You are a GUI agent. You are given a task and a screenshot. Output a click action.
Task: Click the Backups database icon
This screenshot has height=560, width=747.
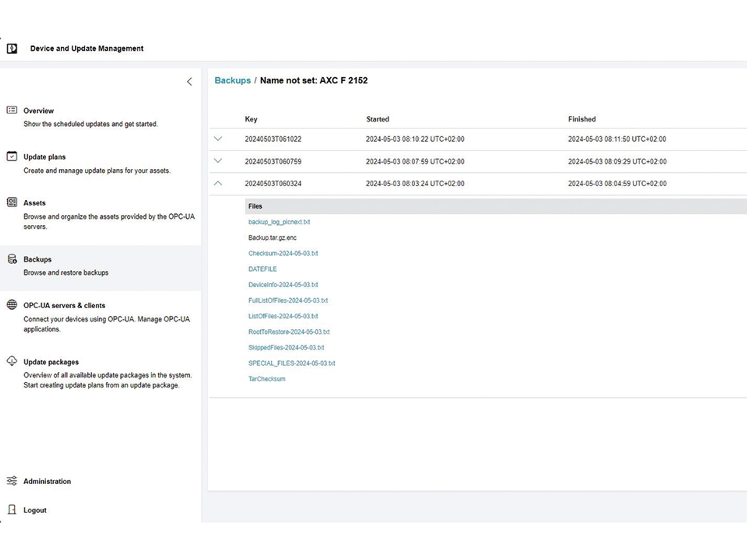pyautogui.click(x=12, y=259)
